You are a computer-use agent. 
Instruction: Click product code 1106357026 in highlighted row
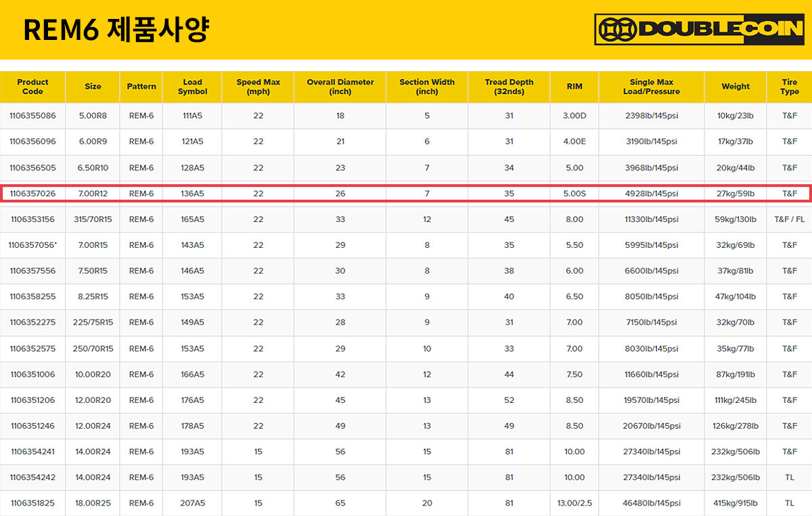pyautogui.click(x=32, y=194)
